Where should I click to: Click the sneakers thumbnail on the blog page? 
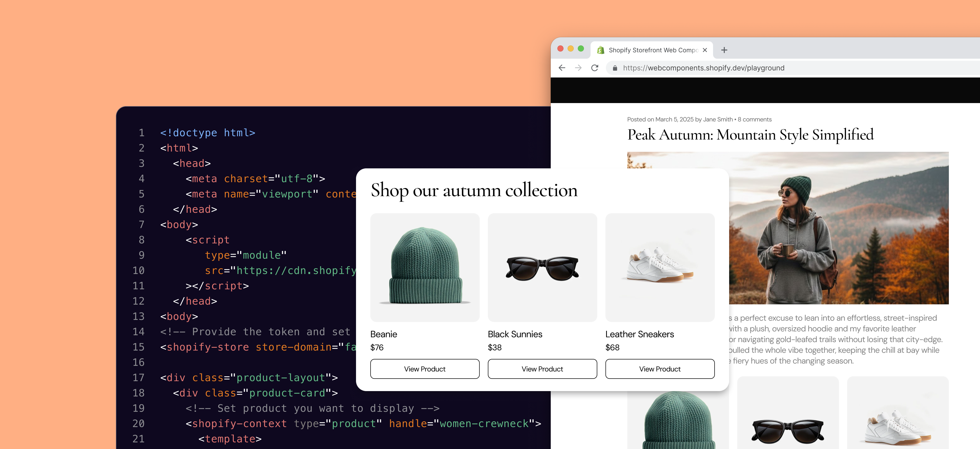tap(898, 413)
